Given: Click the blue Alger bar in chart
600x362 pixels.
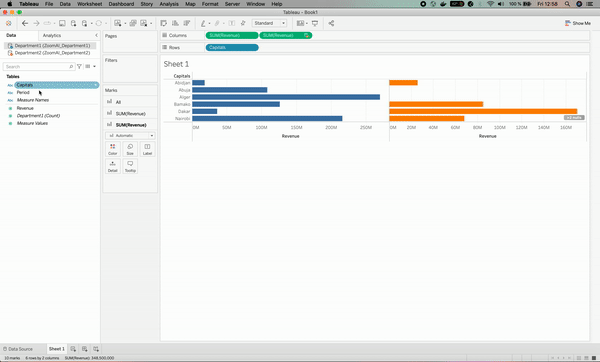Looking at the screenshot, I should 286,97.
